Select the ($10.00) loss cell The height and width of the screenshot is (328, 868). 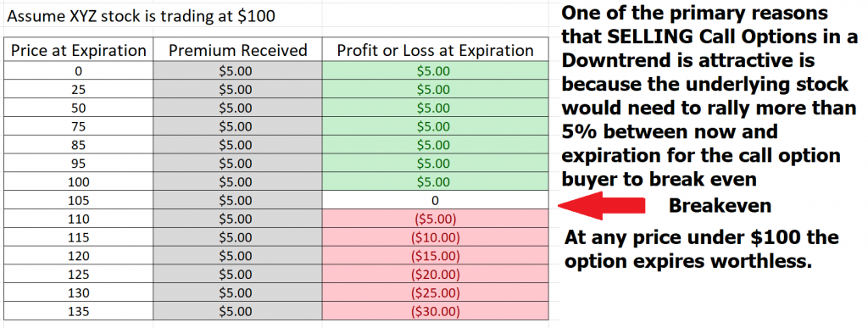point(435,237)
